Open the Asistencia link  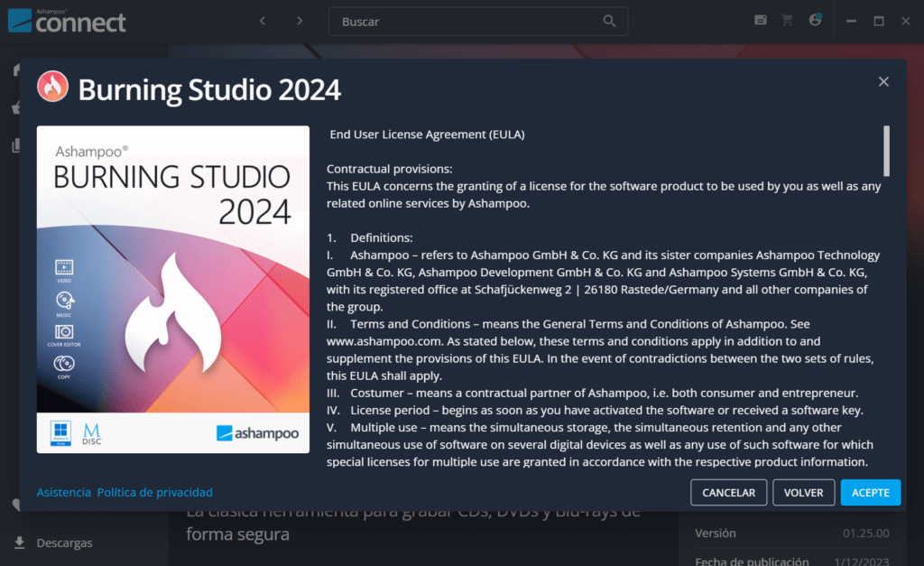pos(64,492)
